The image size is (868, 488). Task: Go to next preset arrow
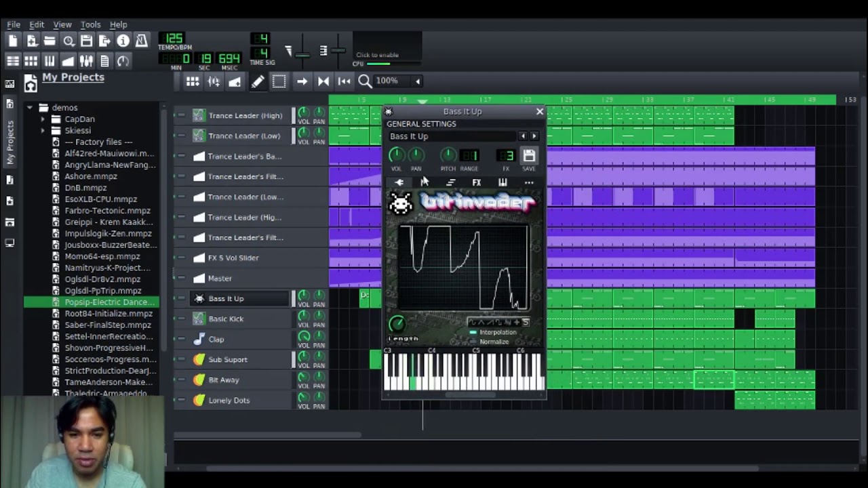click(x=534, y=136)
